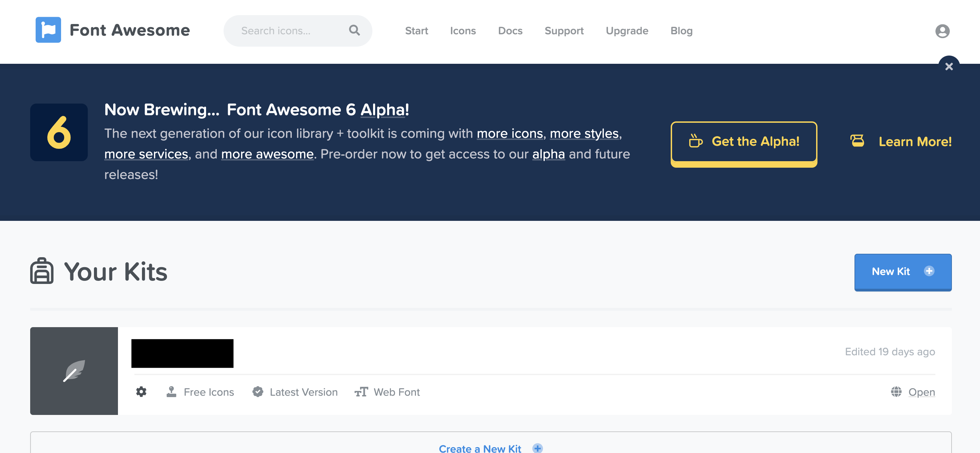This screenshot has width=980, height=453.
Task: Follow the 'alpha' link in banner text
Action: [548, 154]
